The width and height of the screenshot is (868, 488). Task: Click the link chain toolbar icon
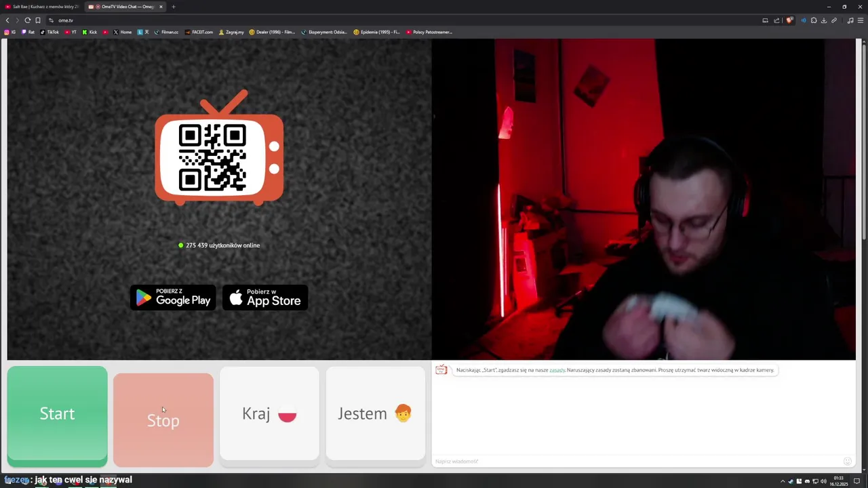pos(834,20)
